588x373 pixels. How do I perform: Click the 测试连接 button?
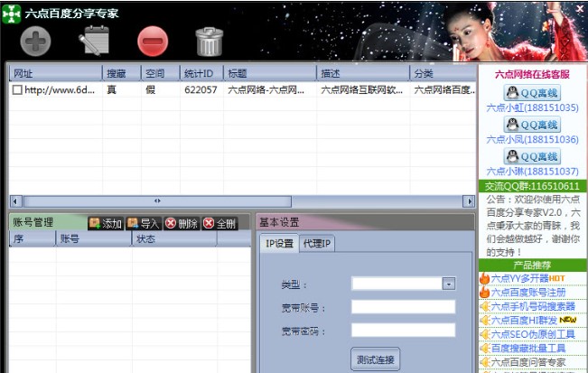376,359
